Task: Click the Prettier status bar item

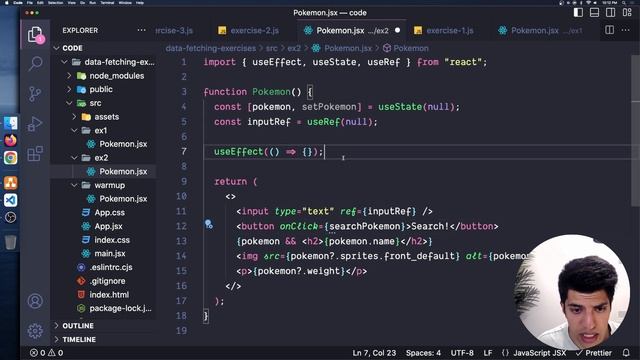Action: coord(594,353)
